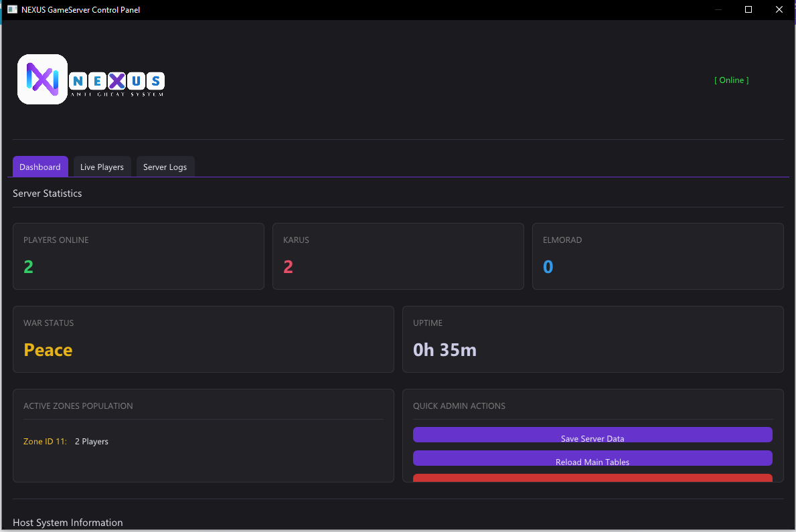
Task: Click the Peace war status value
Action: tap(48, 350)
